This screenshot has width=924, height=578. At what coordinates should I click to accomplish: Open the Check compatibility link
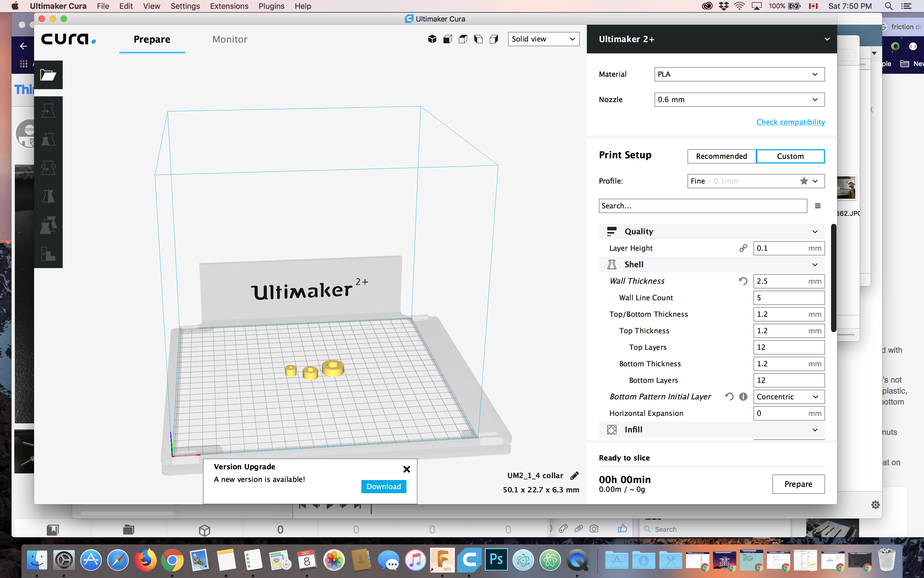click(x=790, y=122)
